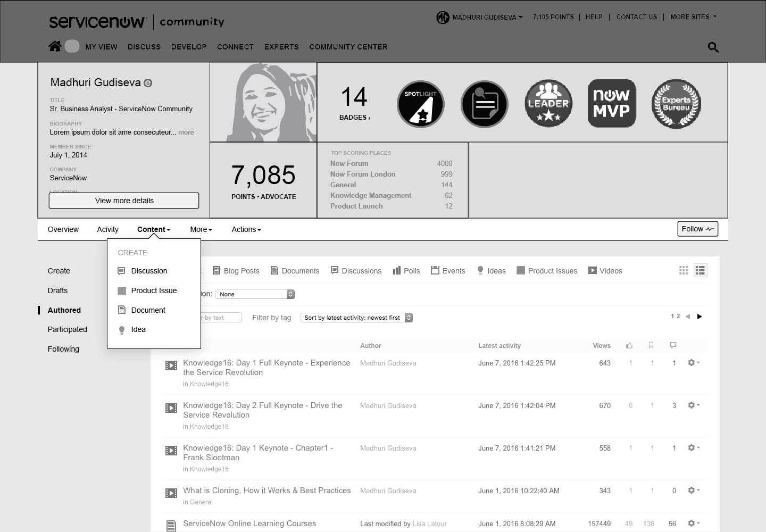
Task: Open gear menu for Frank Slootman keynote row
Action: click(x=694, y=447)
